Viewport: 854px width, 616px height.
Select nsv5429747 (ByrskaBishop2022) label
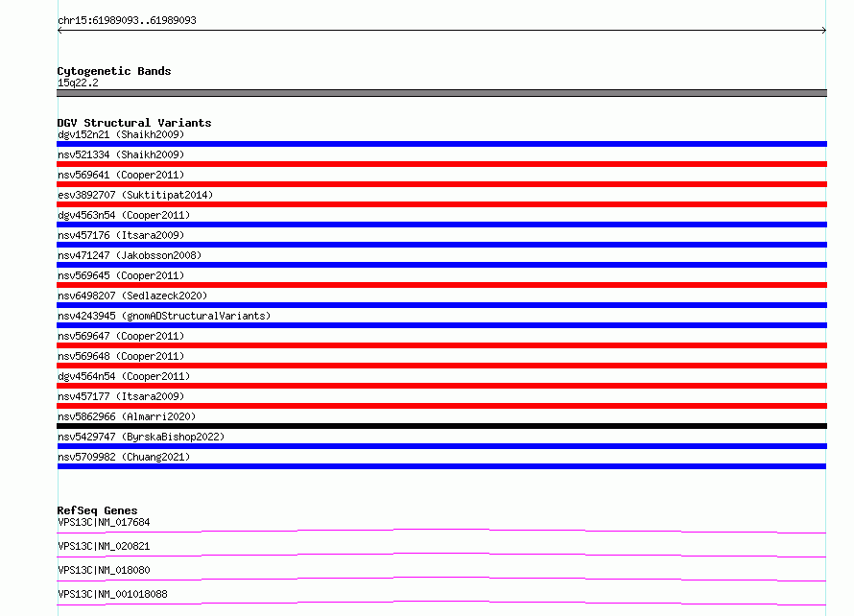point(141,437)
